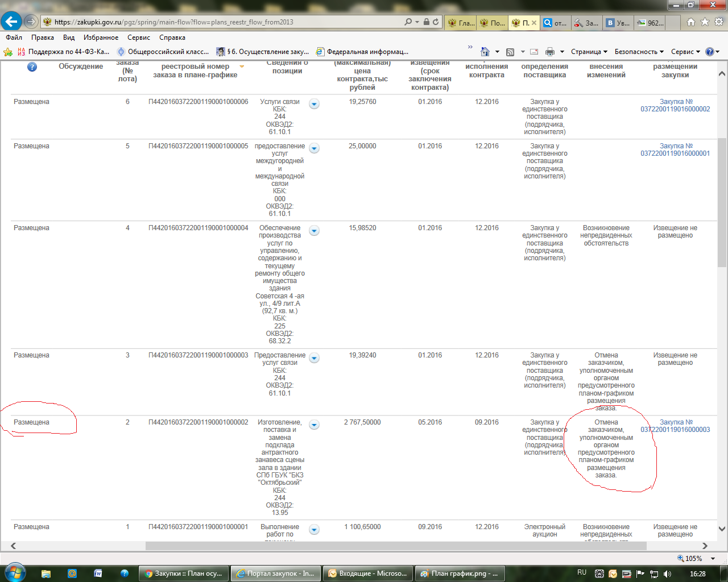Open the Безопасность dropdown menu
The width and height of the screenshot is (728, 582).
639,52
